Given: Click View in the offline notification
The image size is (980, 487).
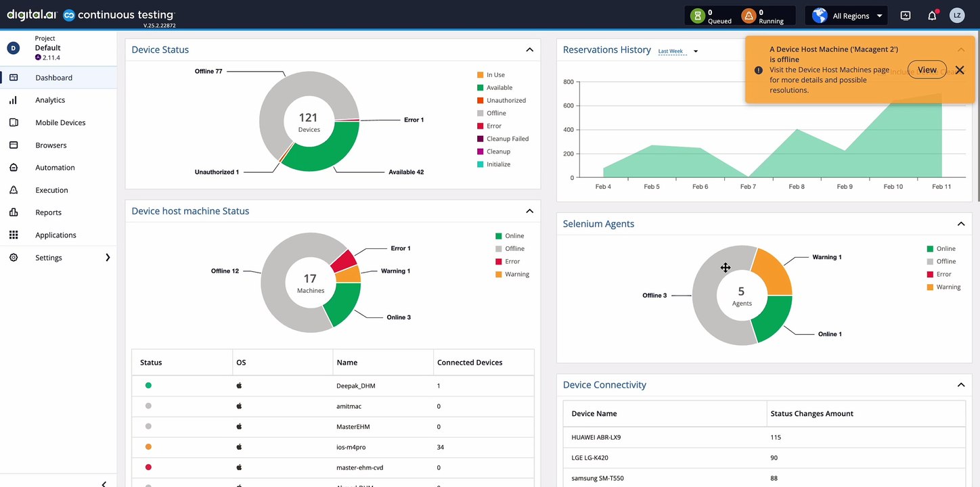Looking at the screenshot, I should tap(927, 70).
